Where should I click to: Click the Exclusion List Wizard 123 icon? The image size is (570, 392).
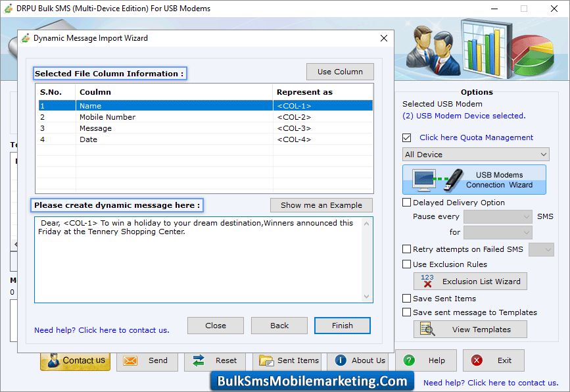(427, 281)
